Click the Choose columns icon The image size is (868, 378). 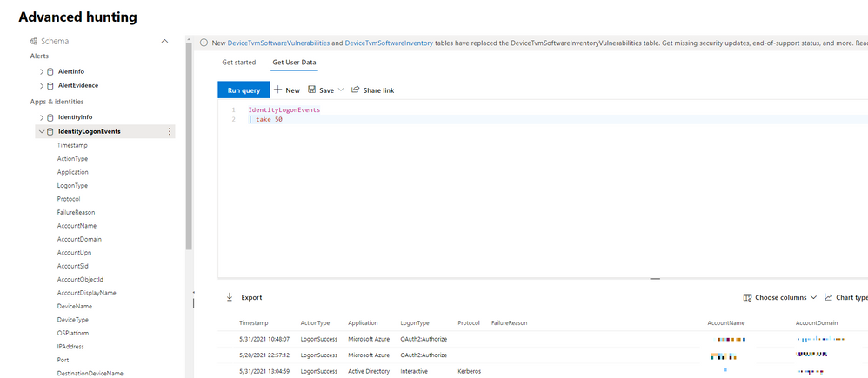tap(747, 297)
